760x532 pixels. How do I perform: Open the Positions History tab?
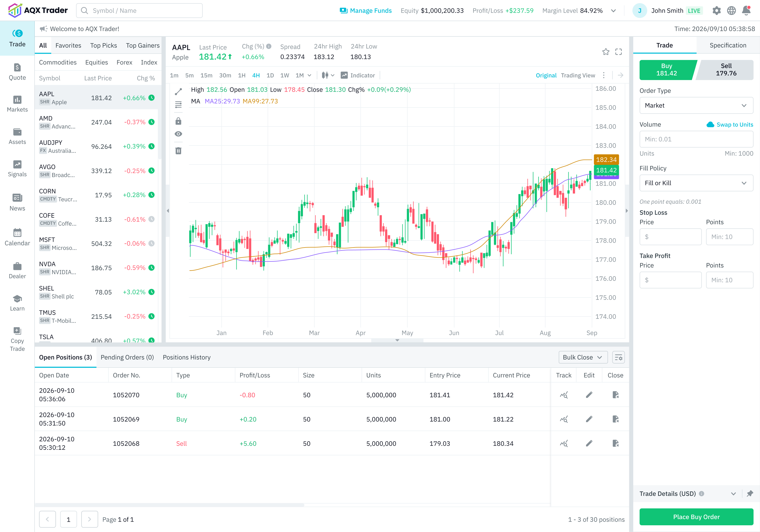186,357
